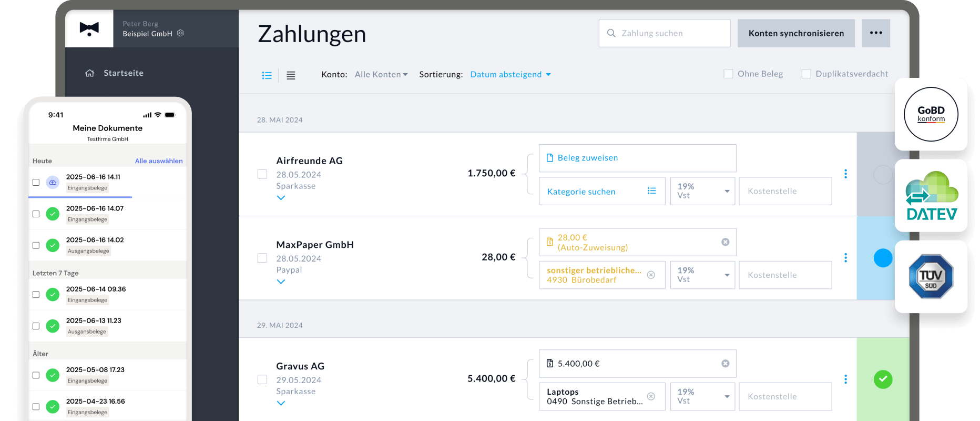Click Beleg zuweisen for Airfreunde AG

637,158
